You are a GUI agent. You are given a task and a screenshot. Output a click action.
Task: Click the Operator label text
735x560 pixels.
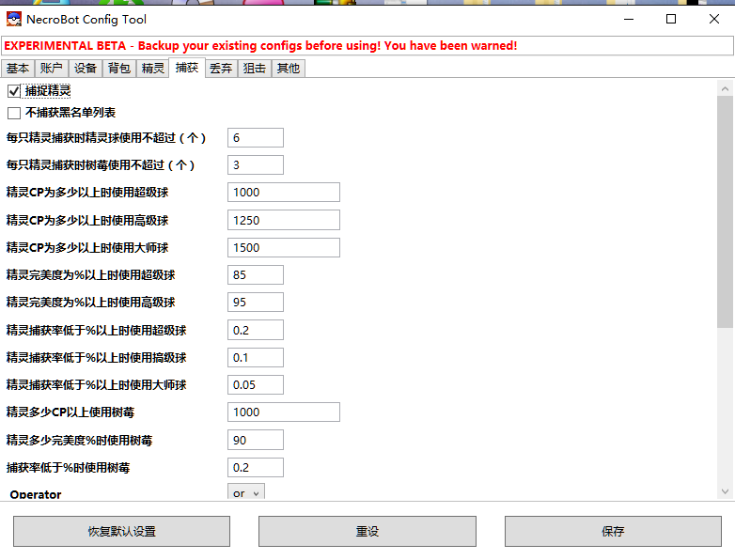click(36, 494)
